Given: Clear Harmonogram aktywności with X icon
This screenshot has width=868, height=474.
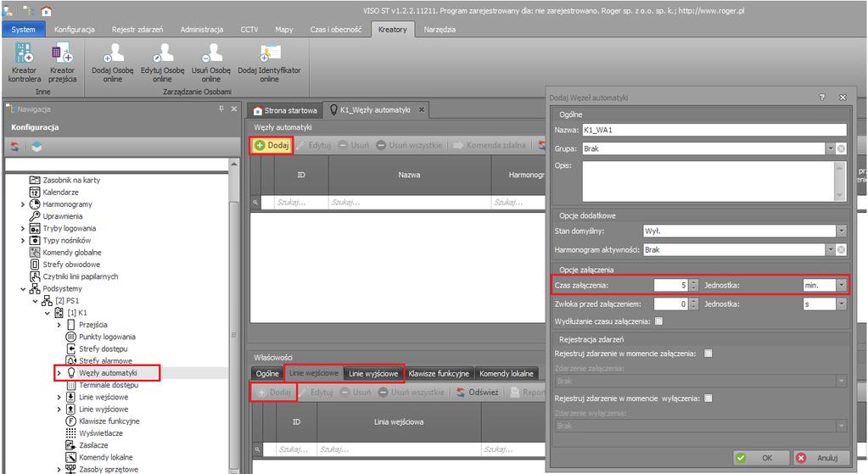Looking at the screenshot, I should (841, 249).
